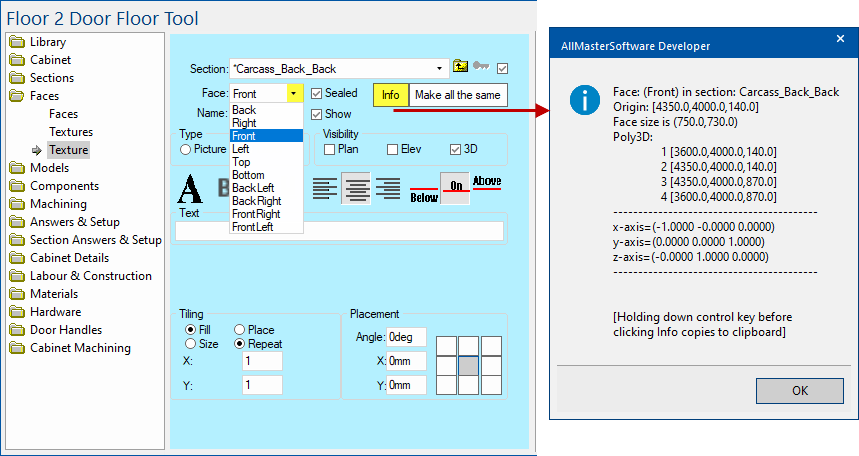The width and height of the screenshot is (859, 456).
Task: Choose Top from Face list
Action: (x=266, y=162)
